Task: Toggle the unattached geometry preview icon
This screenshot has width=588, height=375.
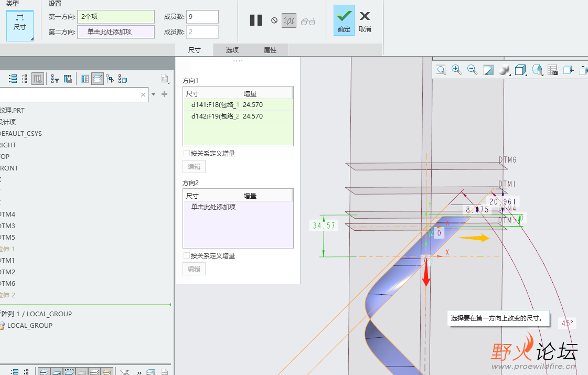Action: [x=288, y=20]
